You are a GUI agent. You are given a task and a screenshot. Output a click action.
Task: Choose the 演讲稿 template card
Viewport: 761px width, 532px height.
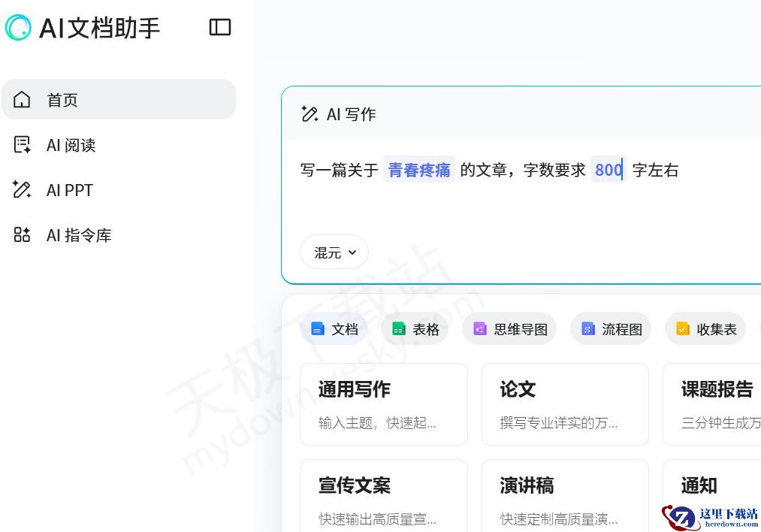pos(565,496)
